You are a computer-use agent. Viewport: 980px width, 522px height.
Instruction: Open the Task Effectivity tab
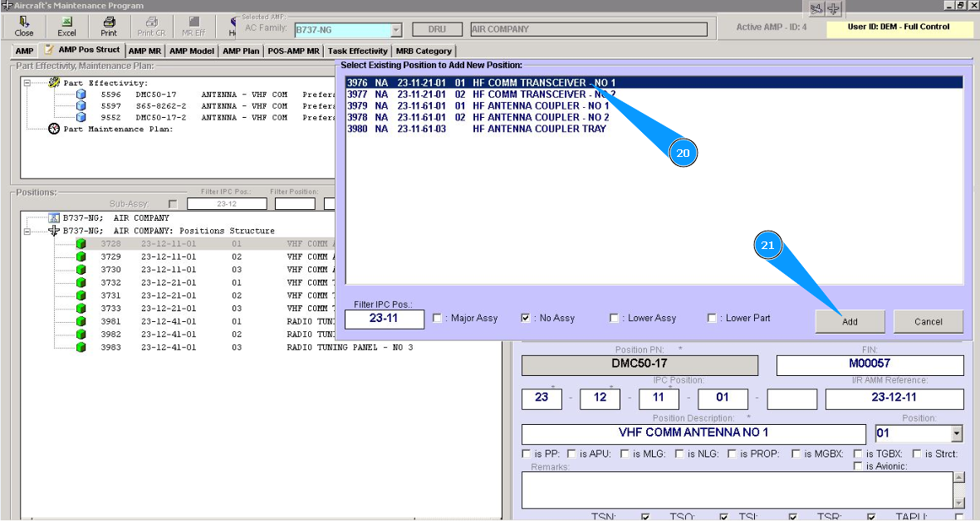pos(357,51)
